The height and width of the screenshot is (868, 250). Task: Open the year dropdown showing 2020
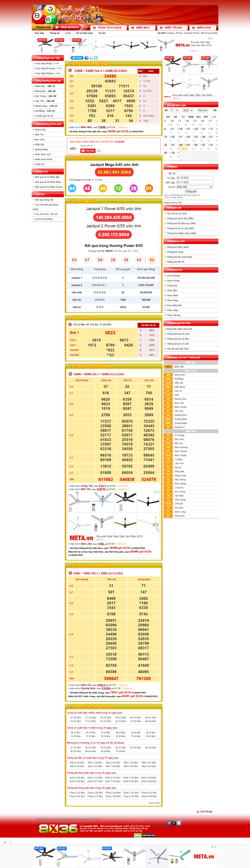[x=187, y=110]
